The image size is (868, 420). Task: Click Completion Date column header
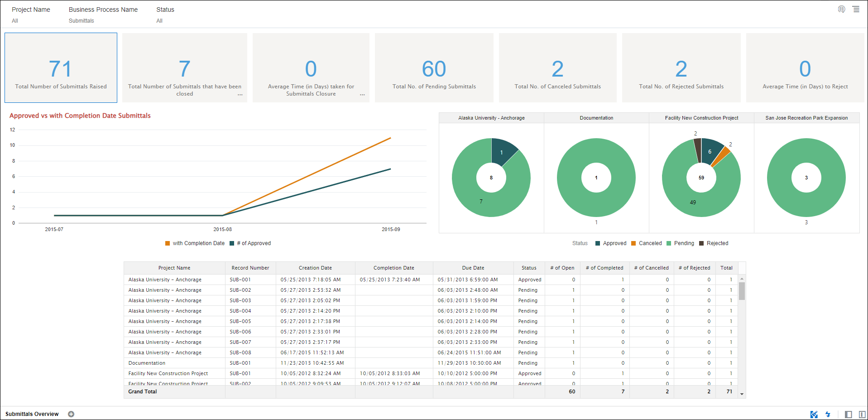(x=394, y=268)
